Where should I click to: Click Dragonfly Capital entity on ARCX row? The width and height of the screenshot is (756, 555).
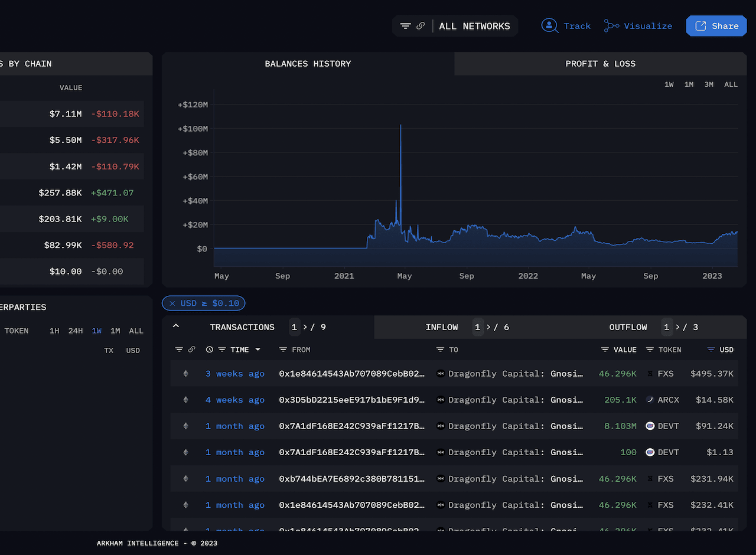coord(516,400)
